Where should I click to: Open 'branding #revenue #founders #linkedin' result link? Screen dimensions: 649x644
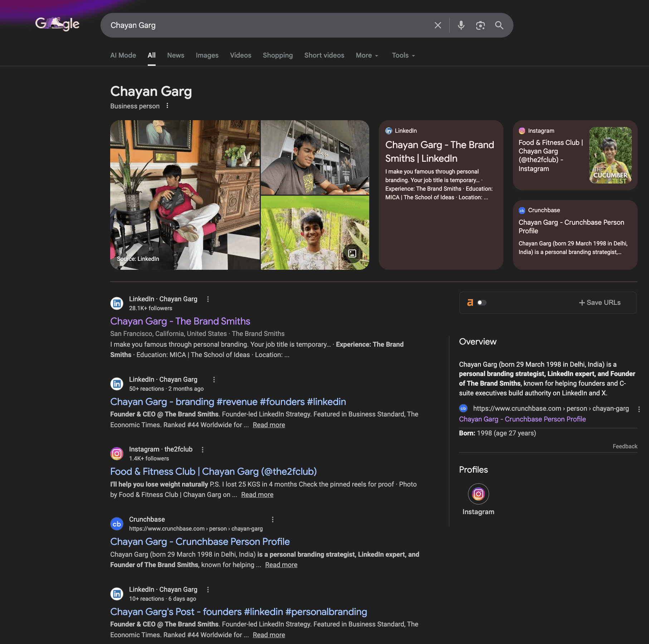pyautogui.click(x=228, y=402)
